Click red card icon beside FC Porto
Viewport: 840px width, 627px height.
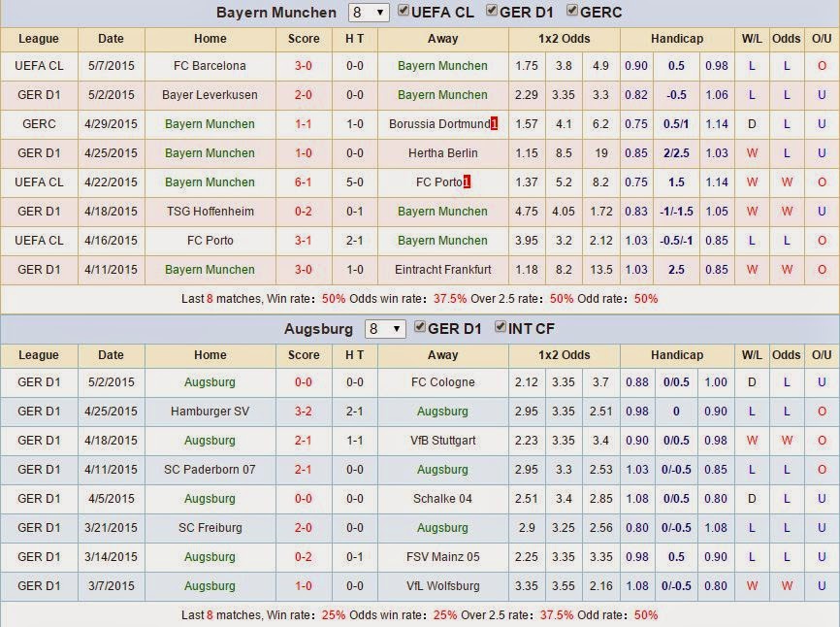467,182
